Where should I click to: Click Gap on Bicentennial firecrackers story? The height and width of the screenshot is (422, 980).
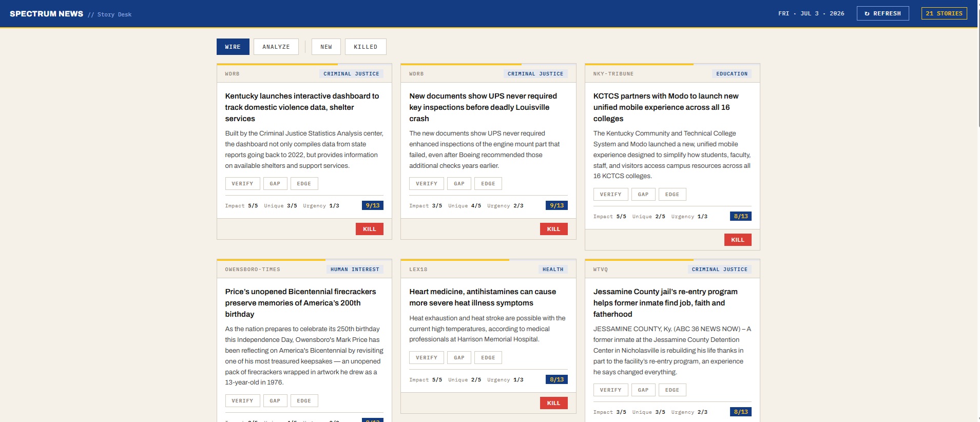[275, 401]
